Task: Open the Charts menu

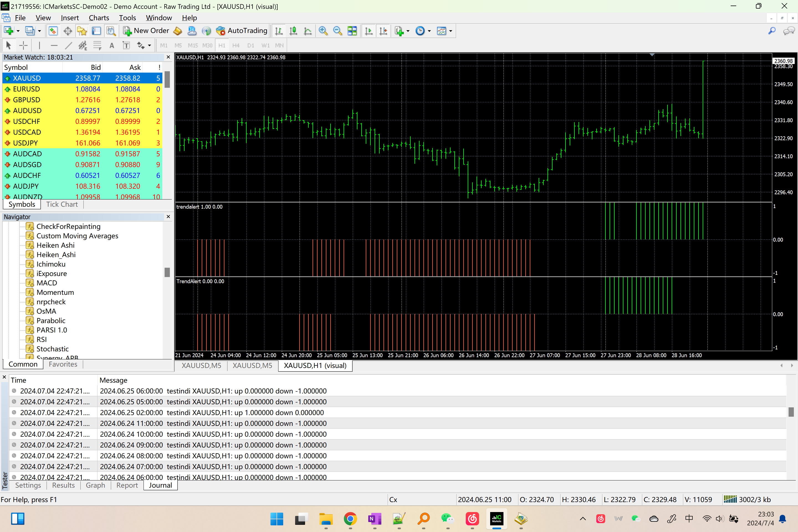Action: pos(99,18)
